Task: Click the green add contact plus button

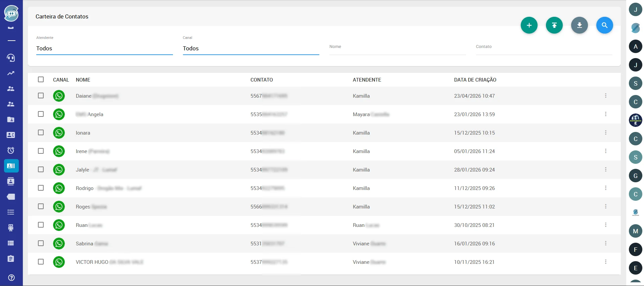Action: 529,25
